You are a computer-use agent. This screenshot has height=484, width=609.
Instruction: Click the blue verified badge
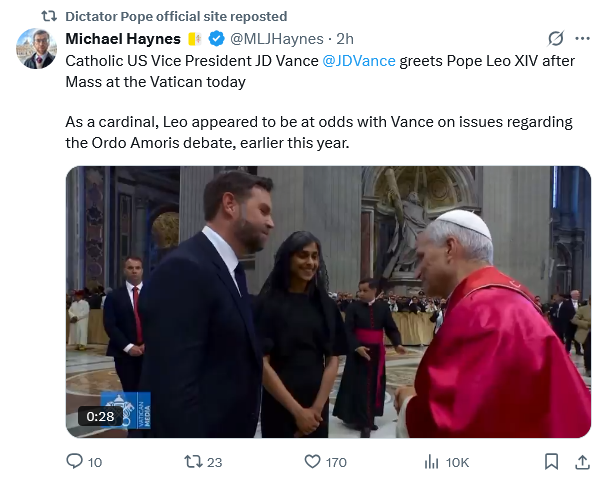point(215,39)
